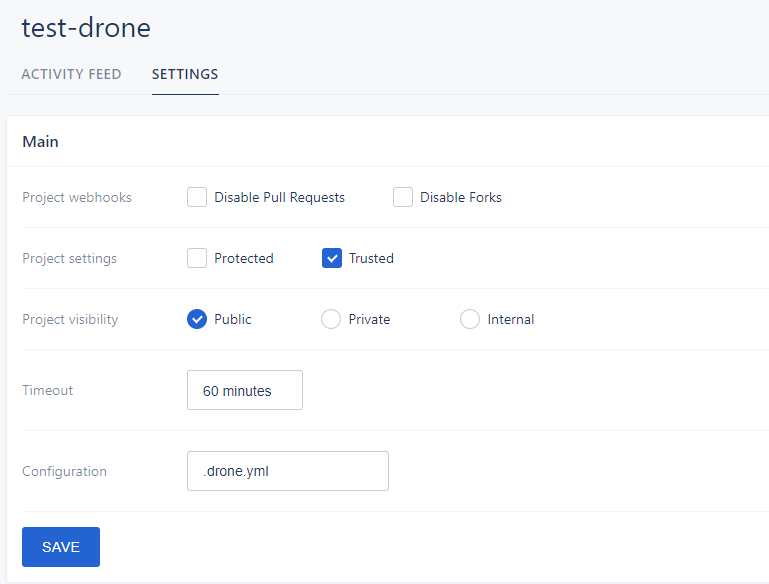Set project visibility to Internal radio

pos(470,319)
